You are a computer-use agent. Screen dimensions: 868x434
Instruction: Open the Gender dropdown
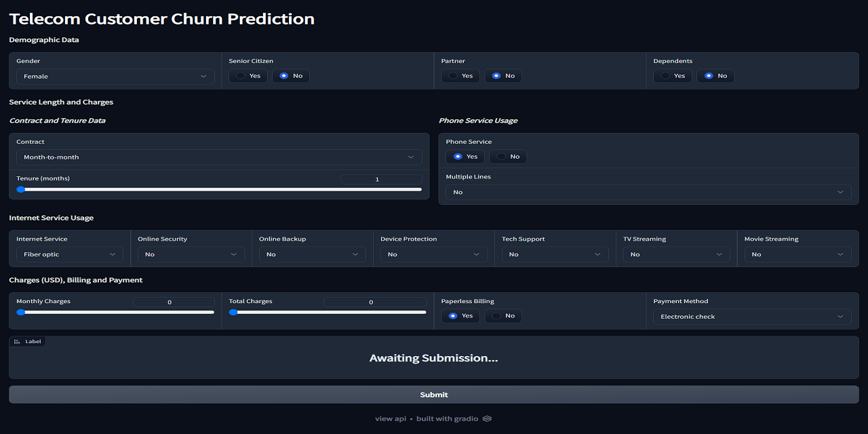tap(115, 76)
